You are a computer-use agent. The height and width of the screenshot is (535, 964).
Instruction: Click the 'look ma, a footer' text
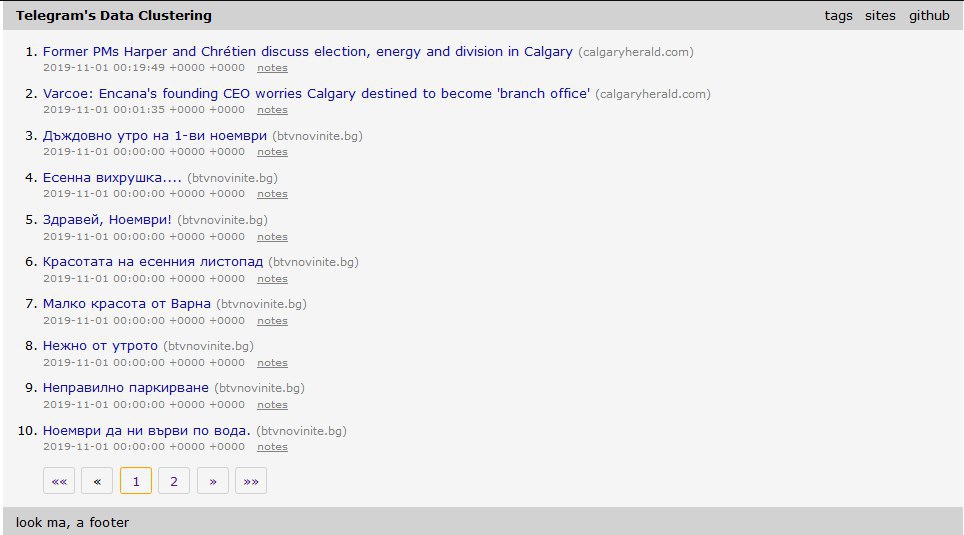73,522
